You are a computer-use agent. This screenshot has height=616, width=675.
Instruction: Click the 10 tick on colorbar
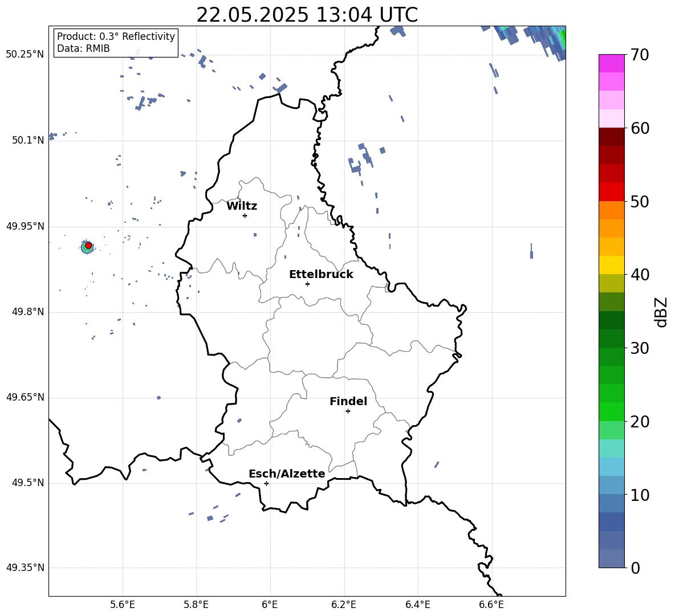click(640, 494)
